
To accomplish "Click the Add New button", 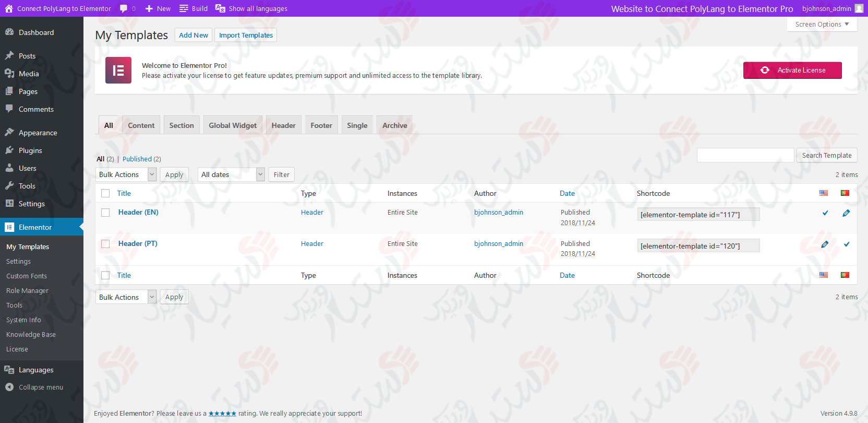I will coord(194,35).
